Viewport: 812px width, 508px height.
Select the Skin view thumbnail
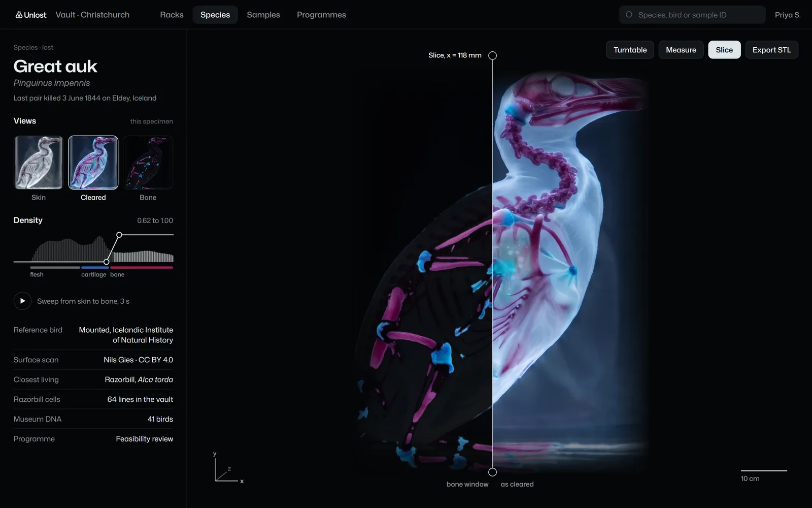(x=39, y=163)
